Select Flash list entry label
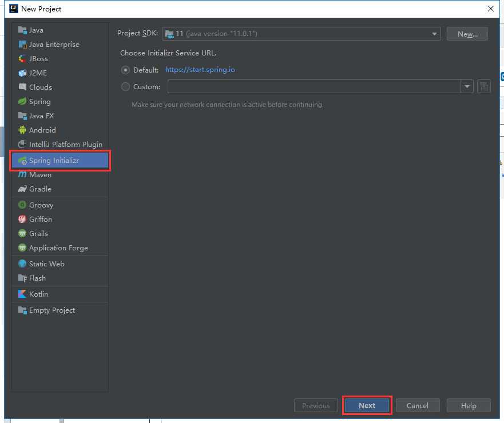 tap(37, 278)
